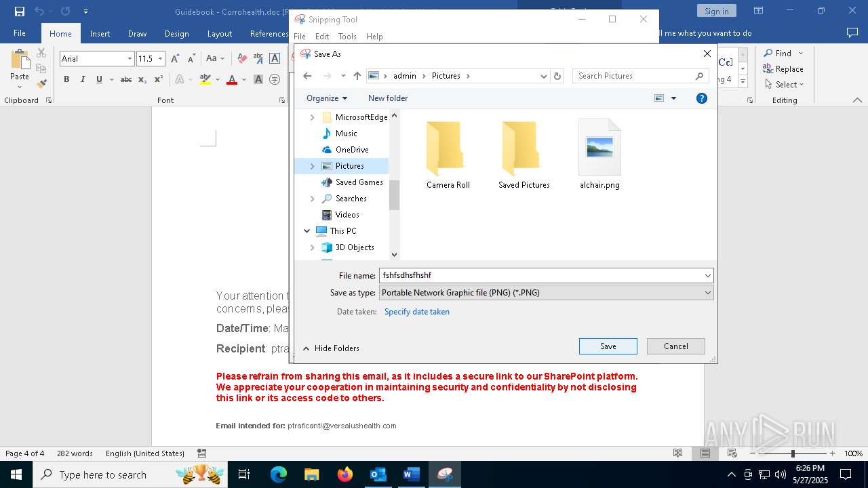Viewport: 868px width, 488px height.
Task: Switch to Web Layout view icon
Action: (x=732, y=453)
